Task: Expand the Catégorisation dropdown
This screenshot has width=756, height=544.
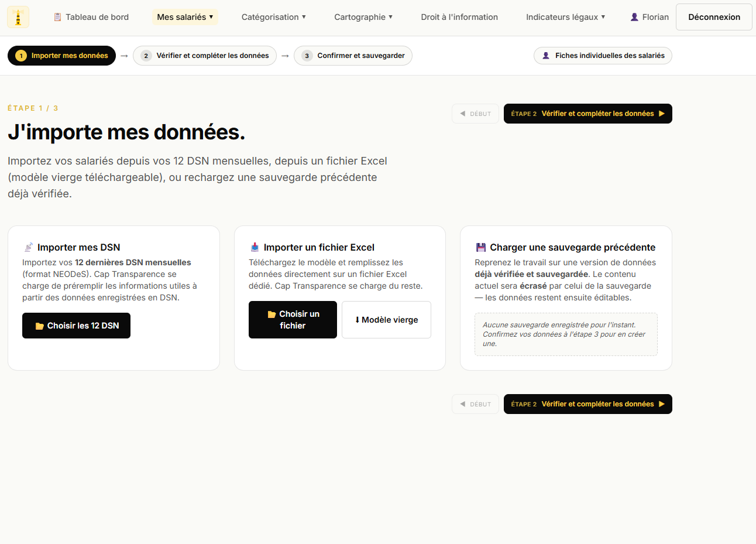Action: point(274,17)
